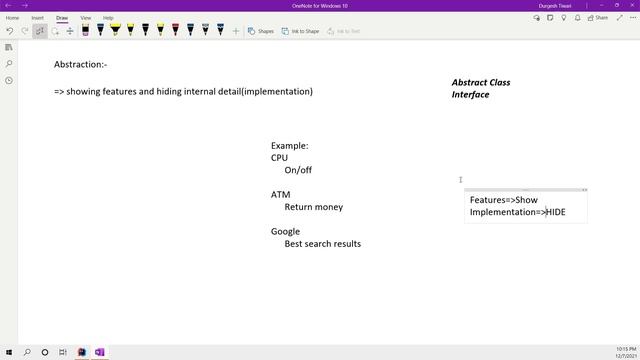
Task: Click the Abstract Class text
Action: click(481, 82)
